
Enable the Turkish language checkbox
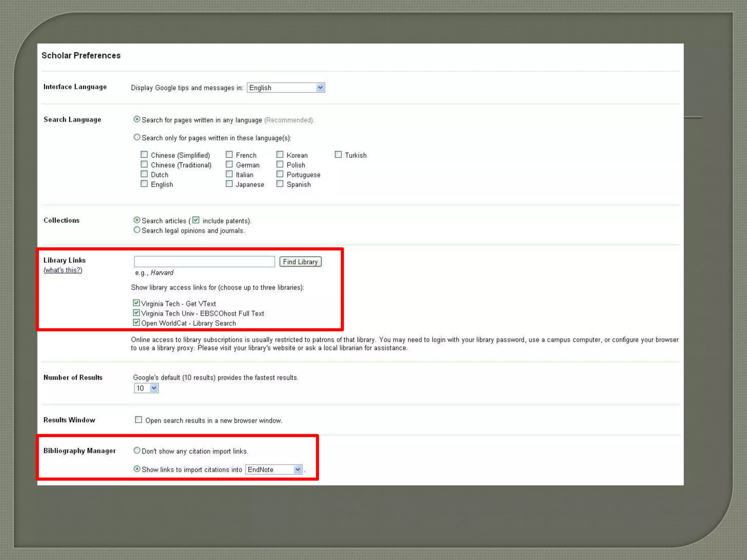338,155
